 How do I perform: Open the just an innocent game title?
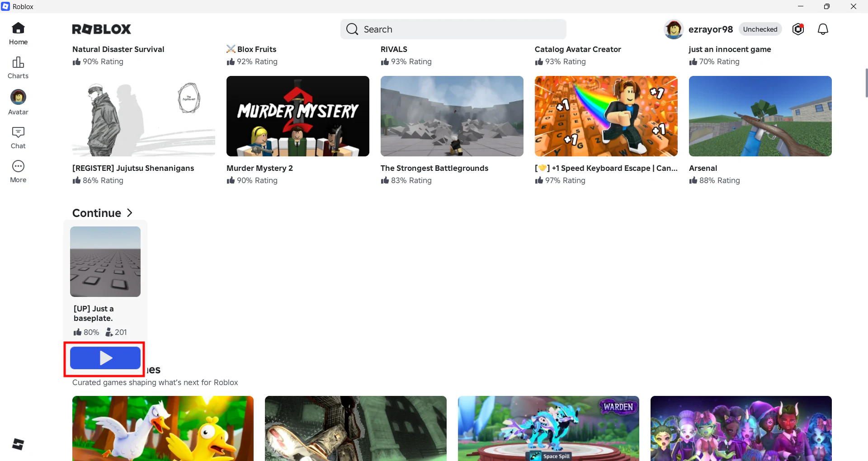tap(730, 49)
